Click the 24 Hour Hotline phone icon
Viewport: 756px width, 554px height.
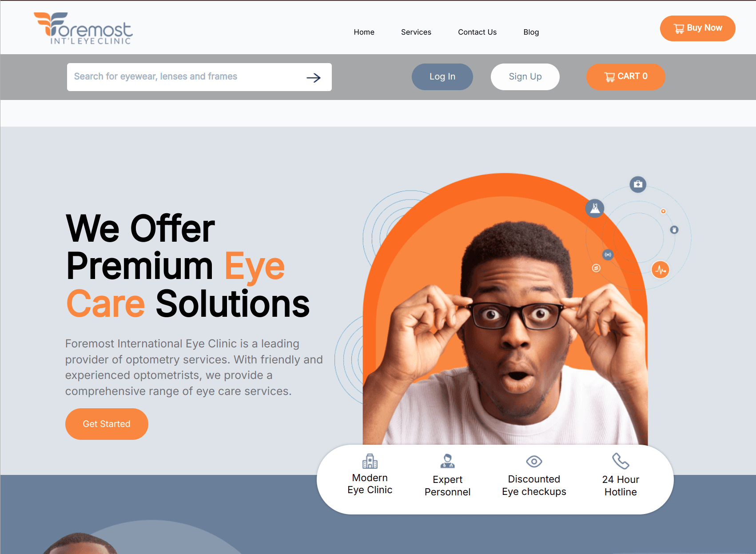click(621, 461)
